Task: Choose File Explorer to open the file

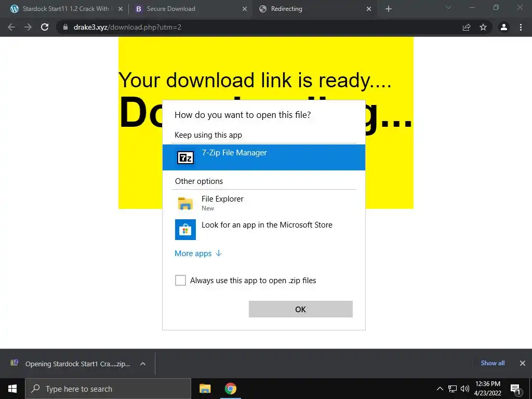Action: [263, 203]
